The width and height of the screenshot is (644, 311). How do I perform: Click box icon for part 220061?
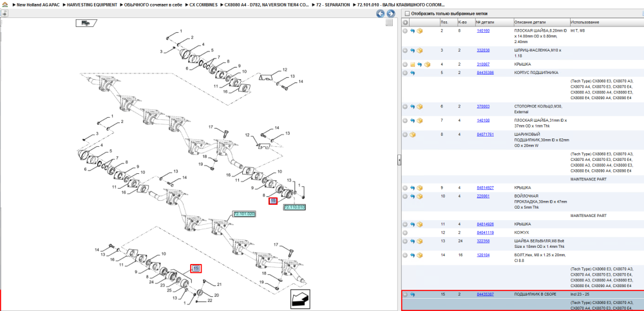420,196
